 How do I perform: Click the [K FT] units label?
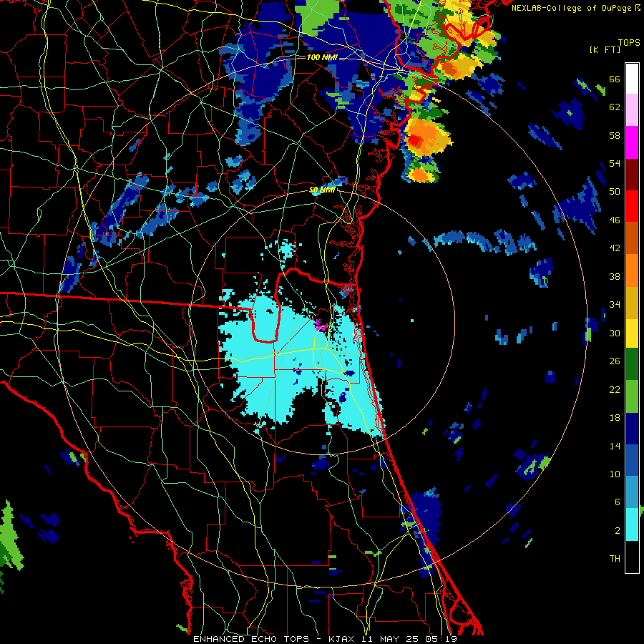pyautogui.click(x=605, y=50)
